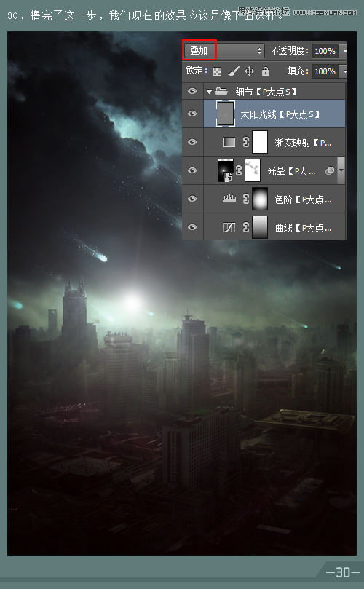Click the smart filter icon on 光晕 layer
The image size is (364, 589).
[x=330, y=170]
